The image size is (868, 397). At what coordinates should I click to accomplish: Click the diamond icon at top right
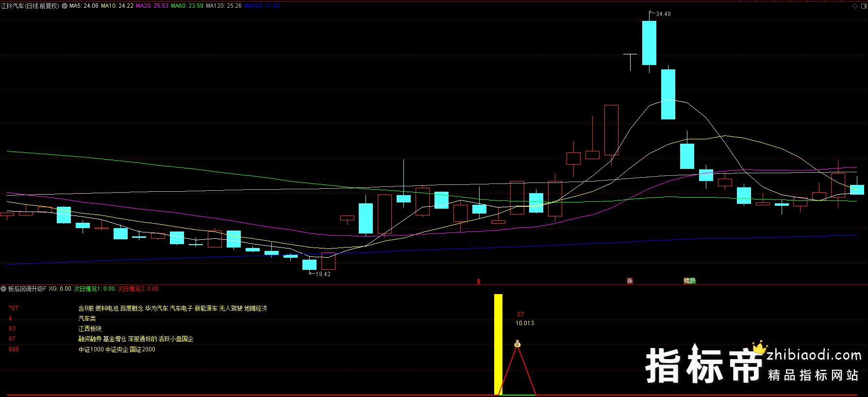pos(855,6)
